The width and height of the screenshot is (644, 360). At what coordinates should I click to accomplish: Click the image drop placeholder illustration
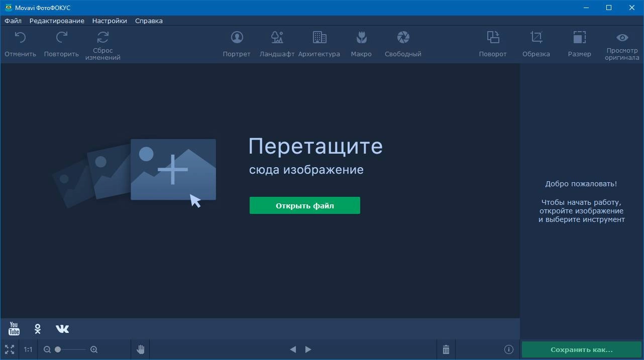pyautogui.click(x=135, y=173)
